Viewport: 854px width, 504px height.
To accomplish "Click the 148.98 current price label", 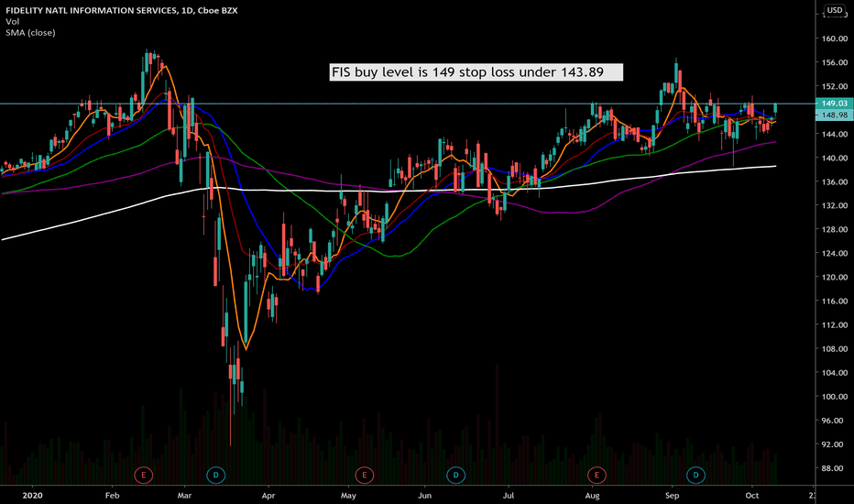I will click(x=835, y=115).
